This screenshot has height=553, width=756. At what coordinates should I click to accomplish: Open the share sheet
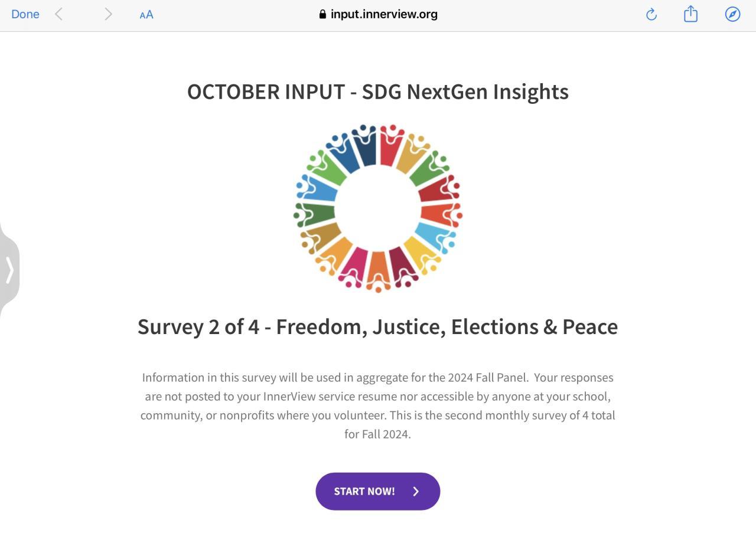point(690,14)
